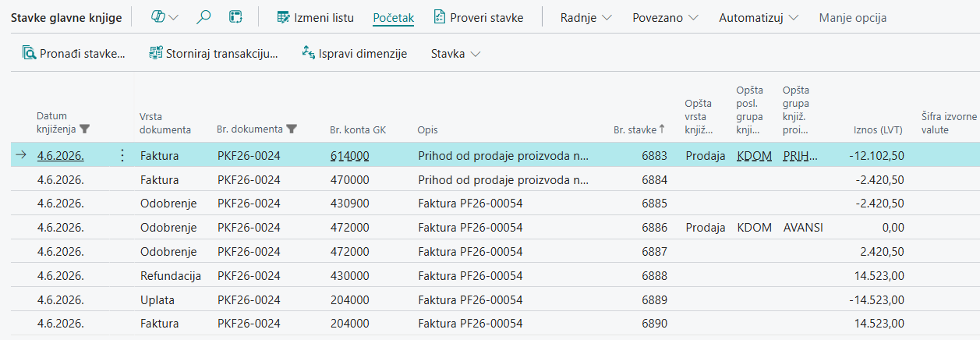Expand the Povezano menu
This screenshot has width=980, height=340.
click(665, 17)
